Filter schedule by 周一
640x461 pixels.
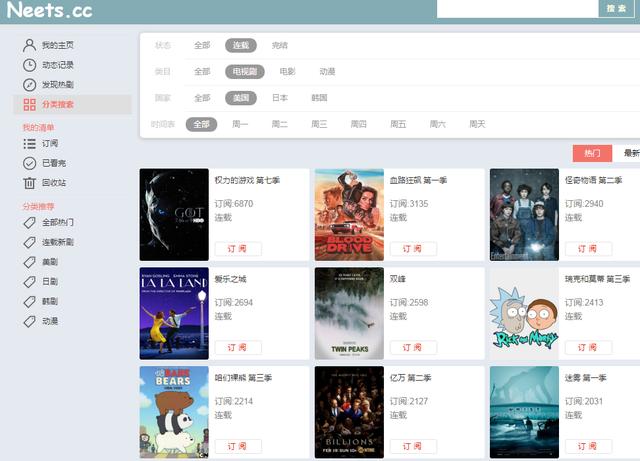240,124
